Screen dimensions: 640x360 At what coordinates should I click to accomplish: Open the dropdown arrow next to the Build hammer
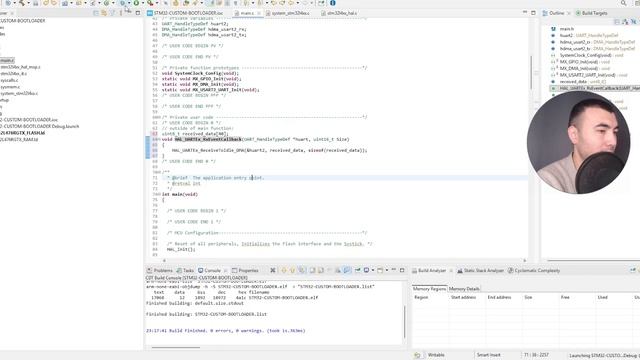tap(28, 3)
